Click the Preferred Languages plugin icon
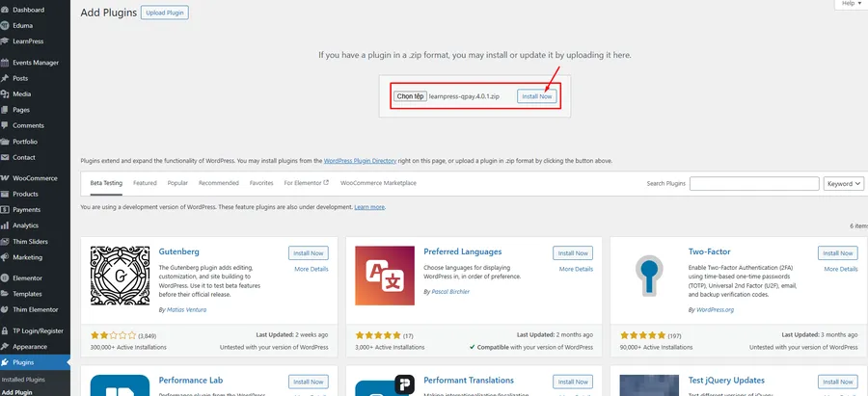 point(384,276)
